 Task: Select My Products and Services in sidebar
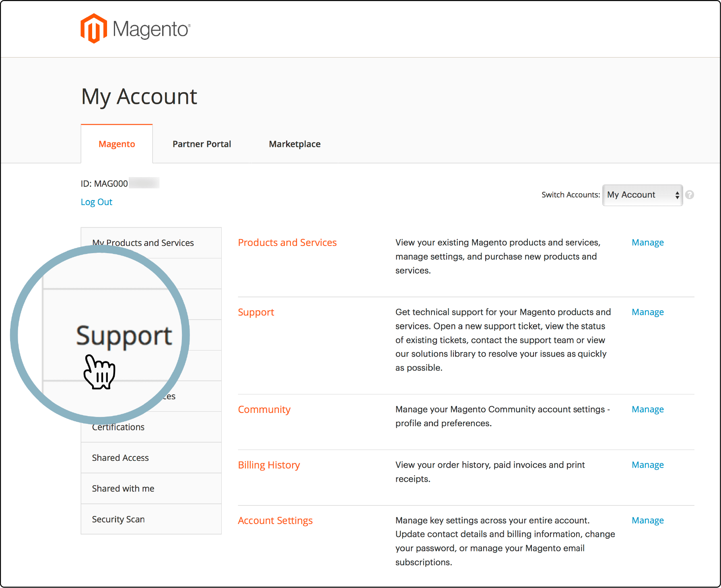(143, 243)
